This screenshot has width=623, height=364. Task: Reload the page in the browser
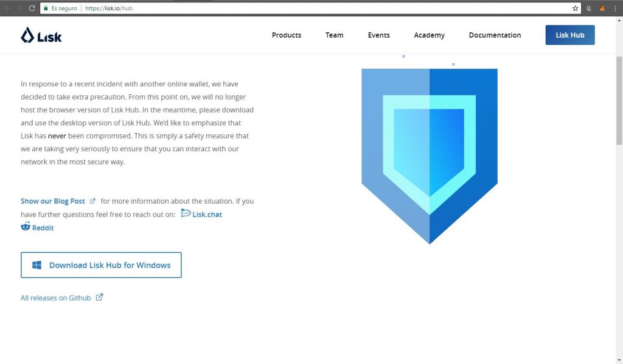point(32,8)
